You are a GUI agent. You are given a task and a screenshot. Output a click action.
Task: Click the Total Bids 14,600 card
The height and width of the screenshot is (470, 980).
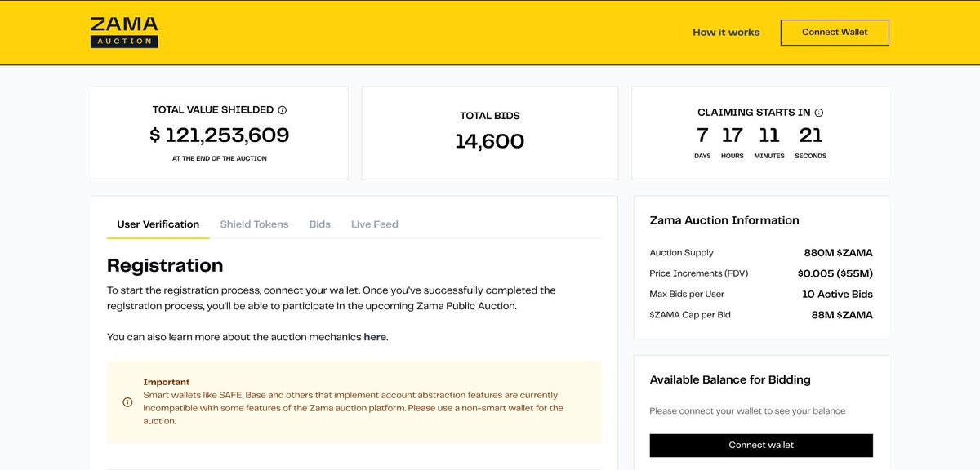click(489, 133)
